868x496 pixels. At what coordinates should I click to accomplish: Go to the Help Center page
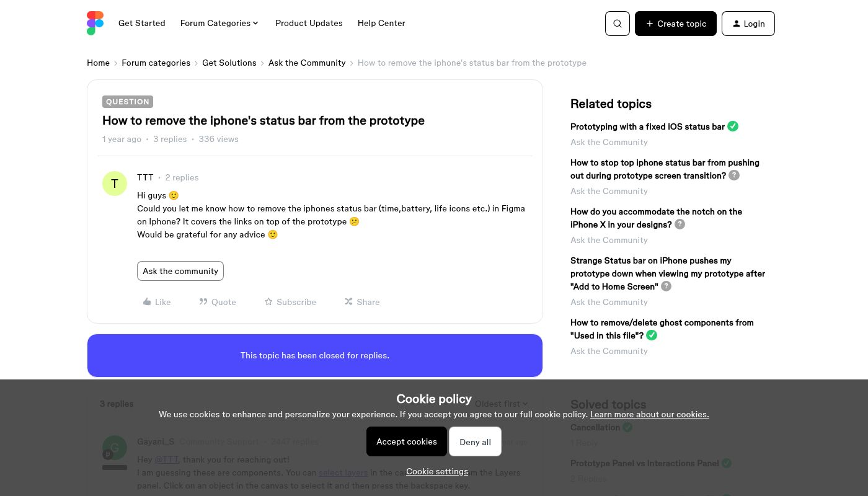(x=381, y=23)
